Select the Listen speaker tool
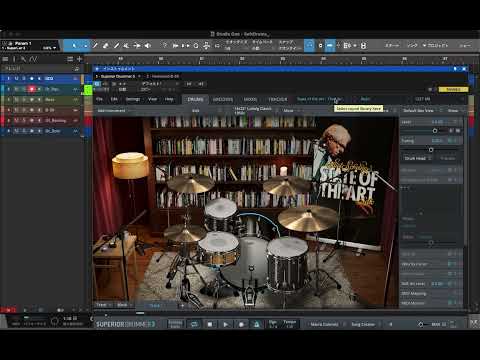 (148, 46)
